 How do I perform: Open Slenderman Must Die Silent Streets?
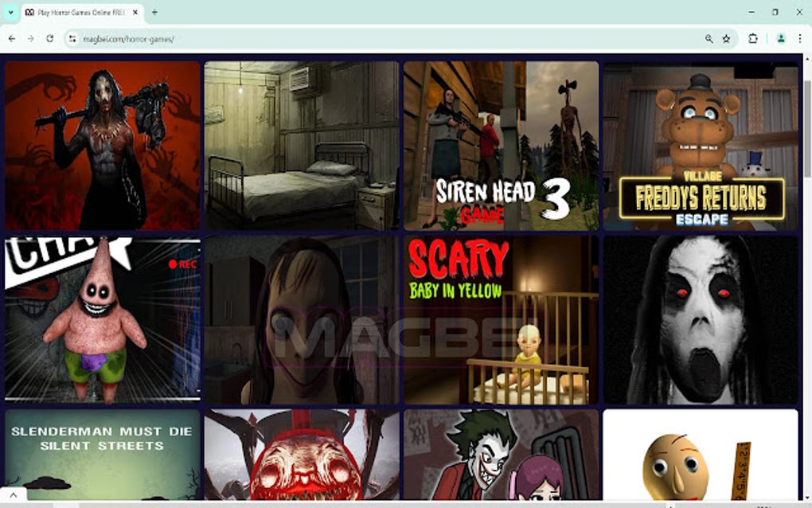[x=103, y=455]
